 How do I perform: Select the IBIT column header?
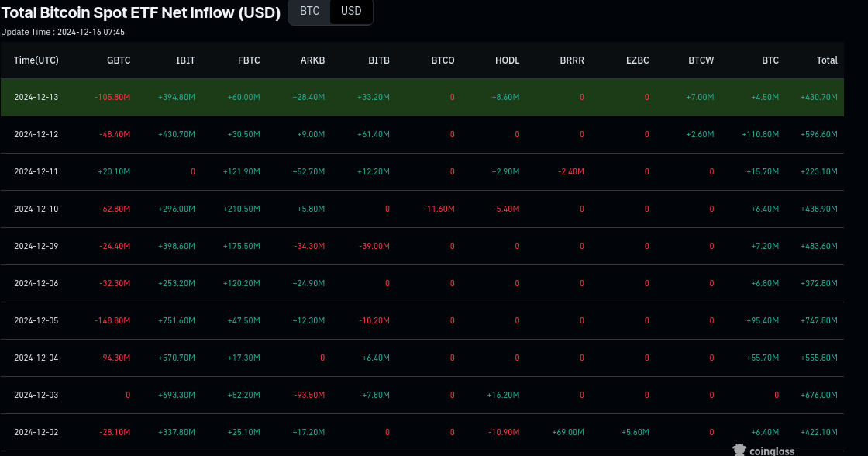(185, 60)
